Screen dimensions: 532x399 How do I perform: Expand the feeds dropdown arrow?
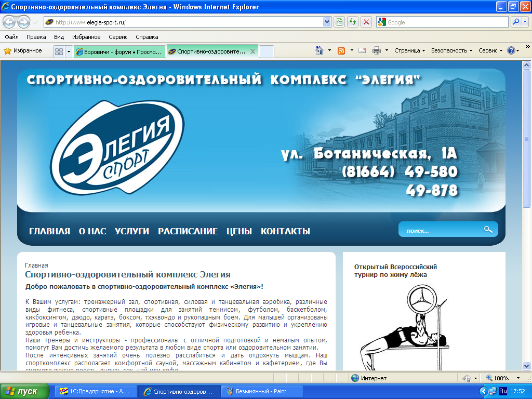tap(352, 50)
